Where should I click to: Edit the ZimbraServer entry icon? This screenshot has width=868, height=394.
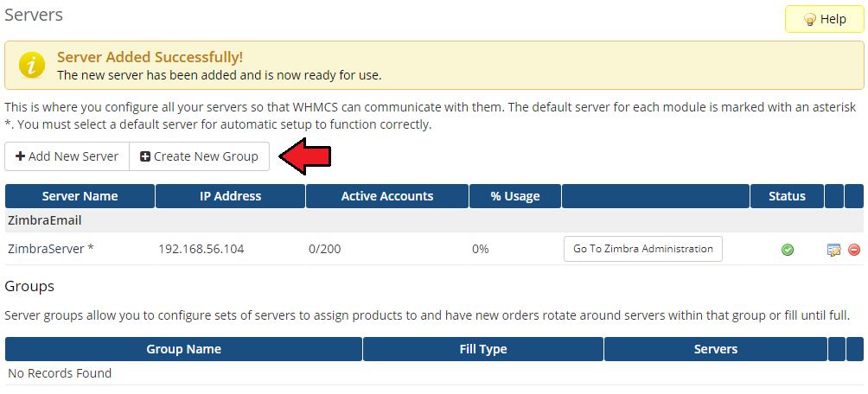[834, 250]
